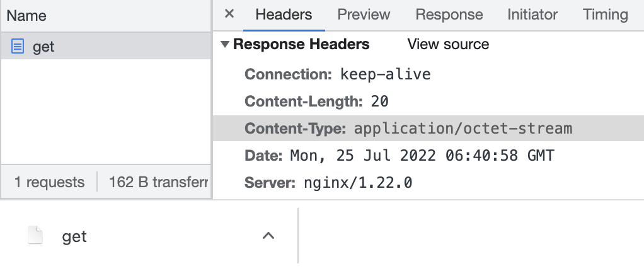This screenshot has width=644, height=271.
Task: Open the Preview tab
Action: pyautogui.click(x=364, y=14)
